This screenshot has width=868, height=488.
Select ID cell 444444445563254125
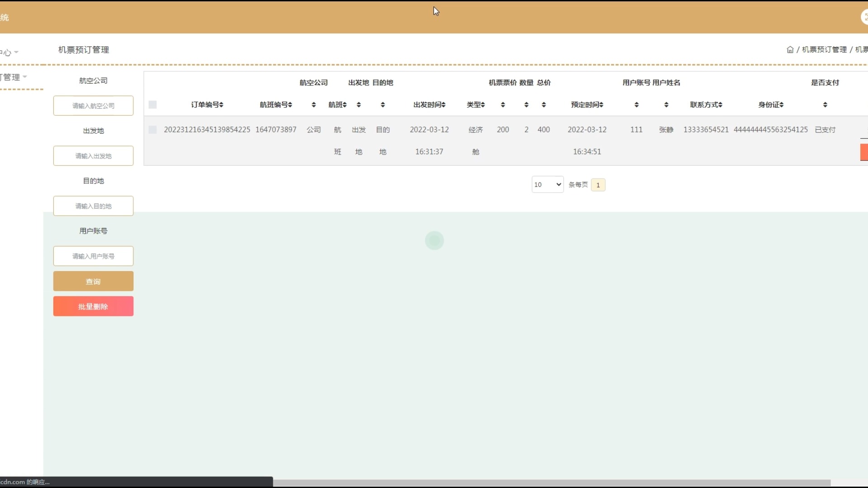coord(770,130)
